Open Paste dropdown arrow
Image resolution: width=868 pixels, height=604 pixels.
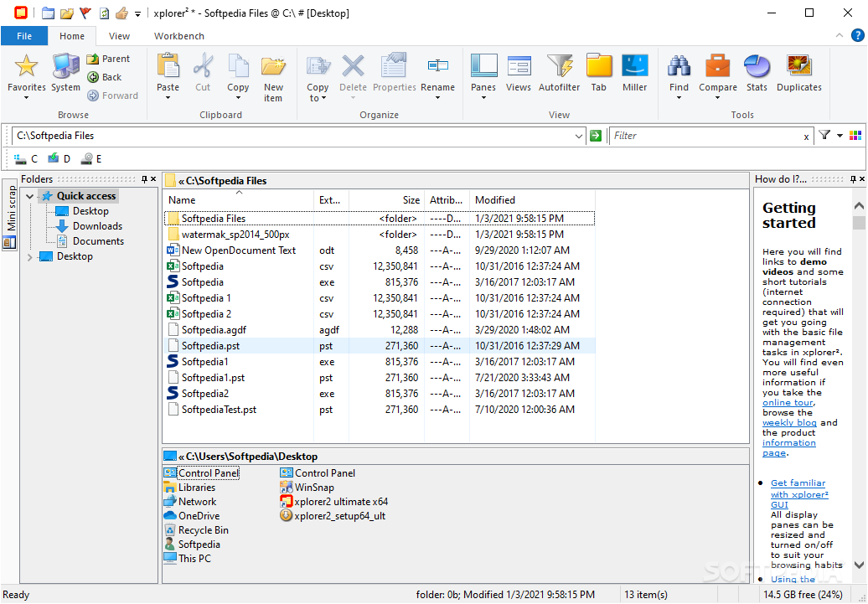pyautogui.click(x=168, y=98)
